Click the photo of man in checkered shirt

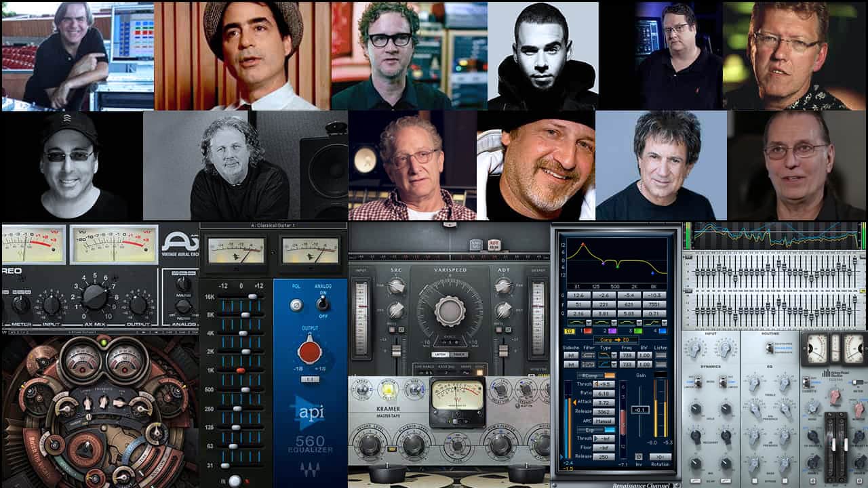(x=412, y=166)
